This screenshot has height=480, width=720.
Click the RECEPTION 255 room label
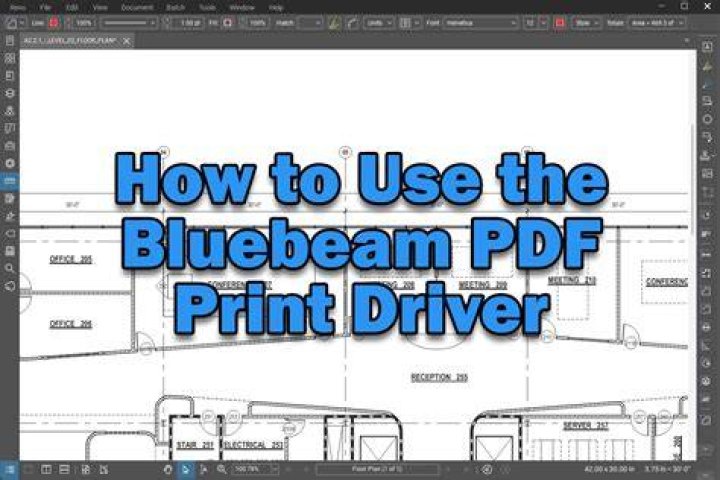click(x=439, y=377)
